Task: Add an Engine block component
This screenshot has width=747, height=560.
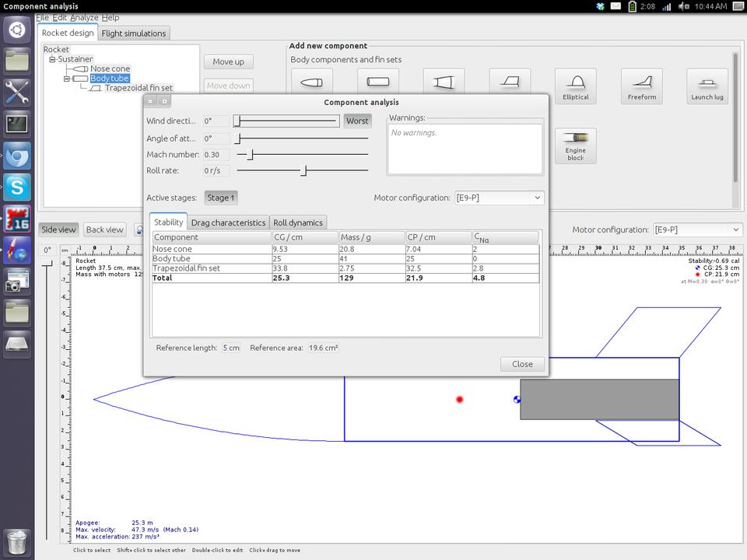Action: click(x=575, y=145)
